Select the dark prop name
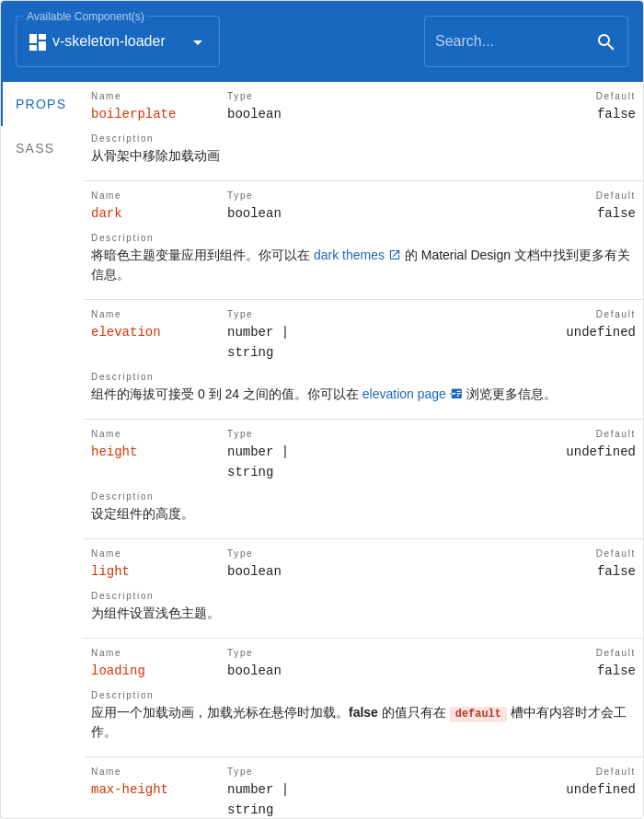The height and width of the screenshot is (819, 644). (x=106, y=213)
